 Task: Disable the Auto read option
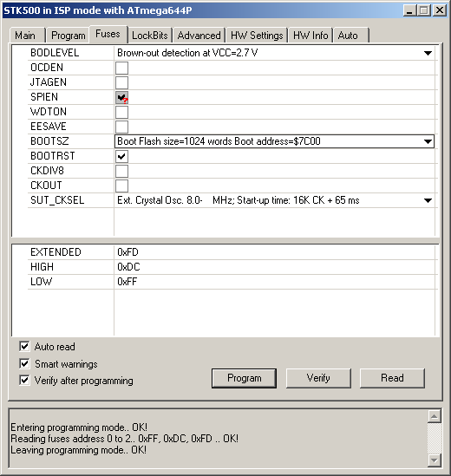coord(24,346)
